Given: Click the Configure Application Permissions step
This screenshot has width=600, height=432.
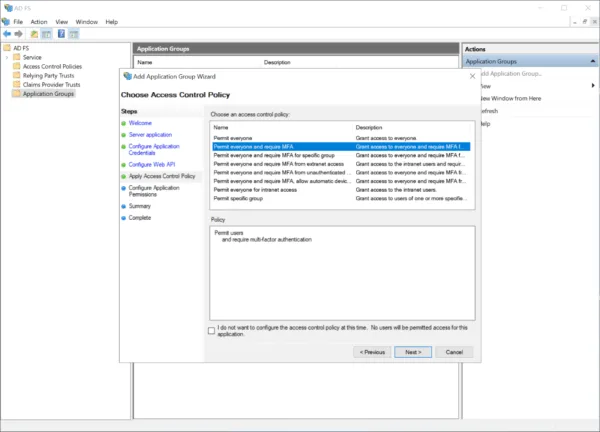Looking at the screenshot, I should point(154,191).
